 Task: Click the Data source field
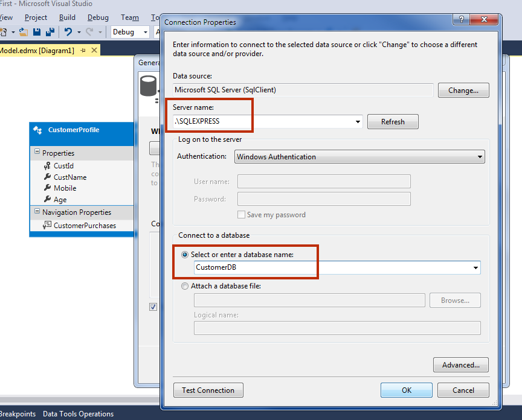[x=303, y=90]
